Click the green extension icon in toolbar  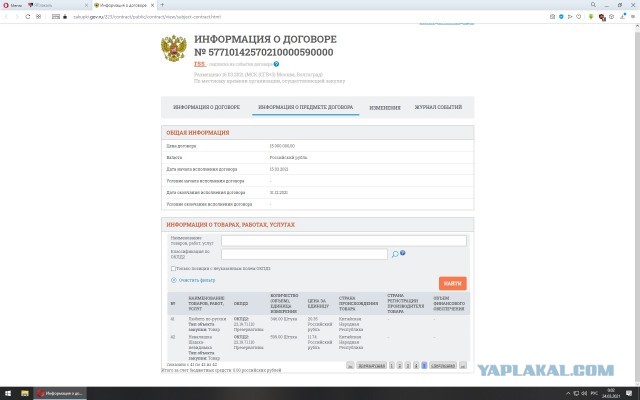click(591, 17)
